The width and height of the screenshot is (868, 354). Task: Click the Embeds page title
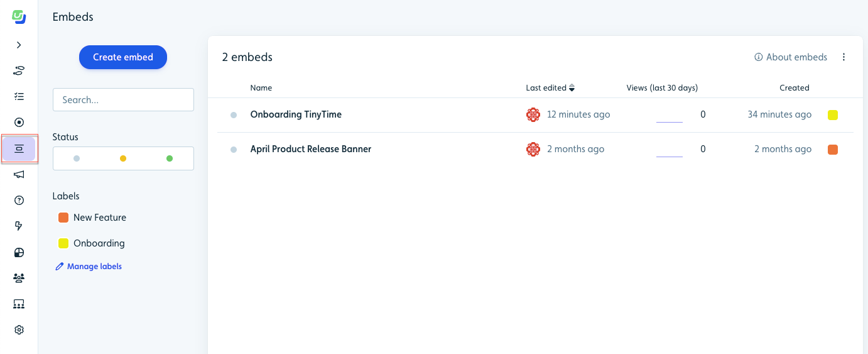[x=73, y=17]
